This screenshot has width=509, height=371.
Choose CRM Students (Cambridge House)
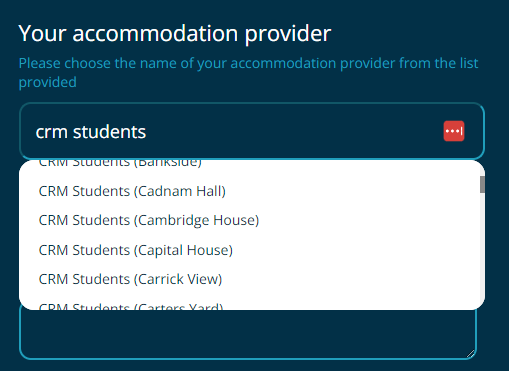point(252,220)
